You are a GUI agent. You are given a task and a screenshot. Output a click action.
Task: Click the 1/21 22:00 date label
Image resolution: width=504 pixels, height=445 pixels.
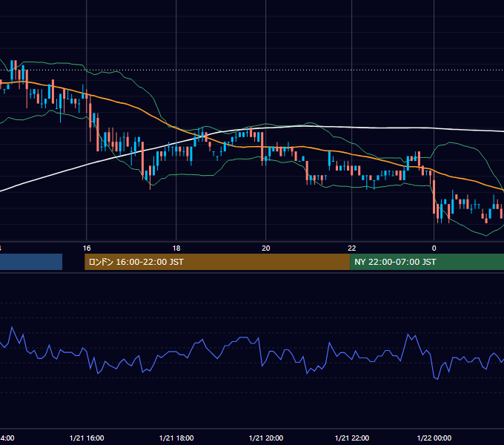click(x=352, y=438)
